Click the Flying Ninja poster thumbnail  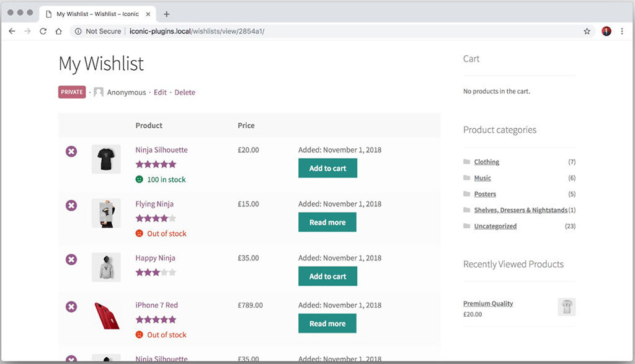coord(106,213)
